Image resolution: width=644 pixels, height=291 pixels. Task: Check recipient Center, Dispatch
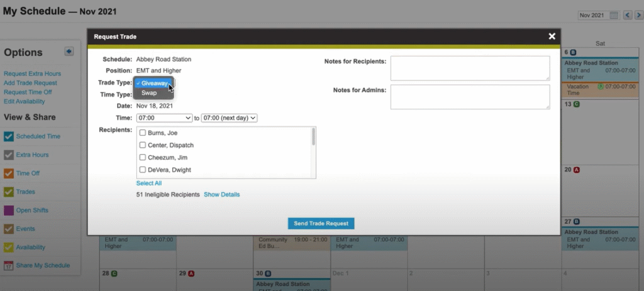pos(143,145)
